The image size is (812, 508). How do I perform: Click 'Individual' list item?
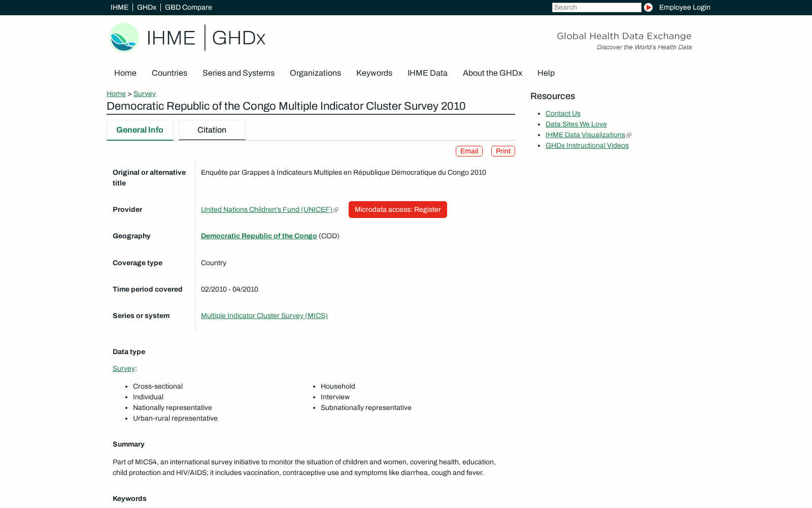[x=148, y=397]
